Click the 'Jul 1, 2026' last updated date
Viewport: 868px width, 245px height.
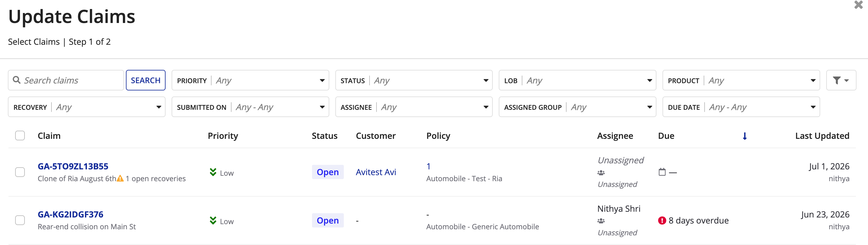(829, 166)
